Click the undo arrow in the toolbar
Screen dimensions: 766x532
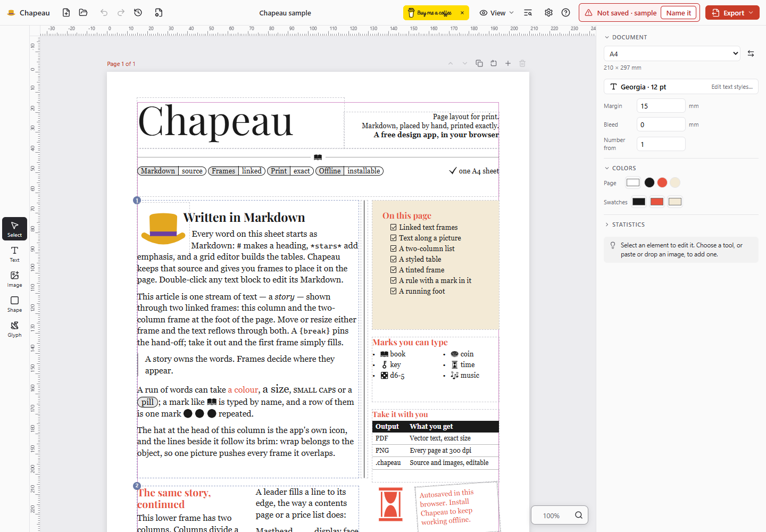pos(104,13)
